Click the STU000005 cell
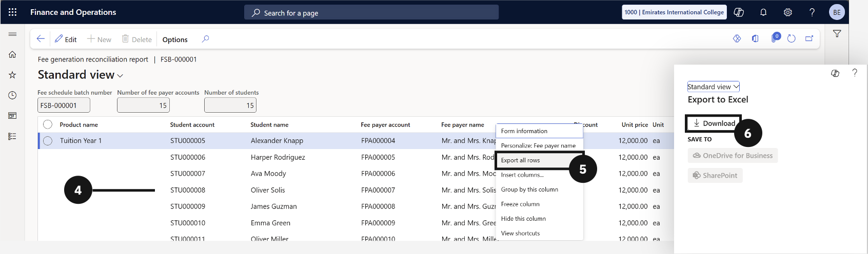 (x=188, y=141)
